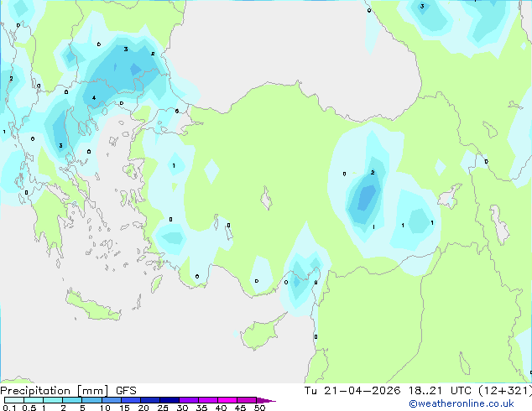Image resolution: width=532 pixels, height=411 pixels.
Task: Pick the dark navy swatch between 25 and 30
Action: [x=170, y=400]
